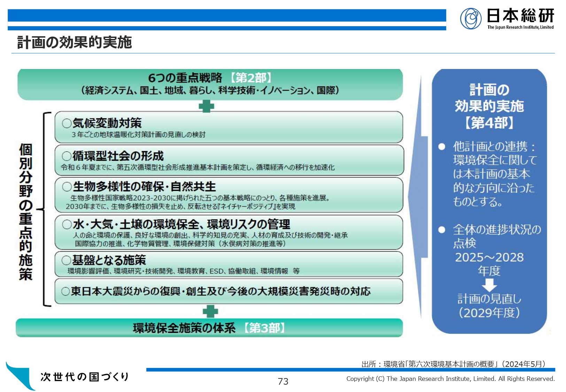Image resolution: width=566 pixels, height=392 pixels.
Task: Click the heading 東日本大震災からの復興・創生
Action: pyautogui.click(x=221, y=291)
